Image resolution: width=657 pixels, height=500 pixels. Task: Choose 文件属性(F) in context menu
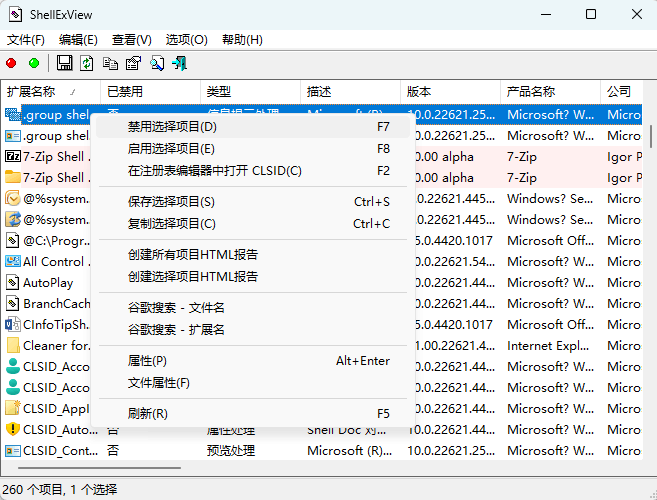[159, 383]
